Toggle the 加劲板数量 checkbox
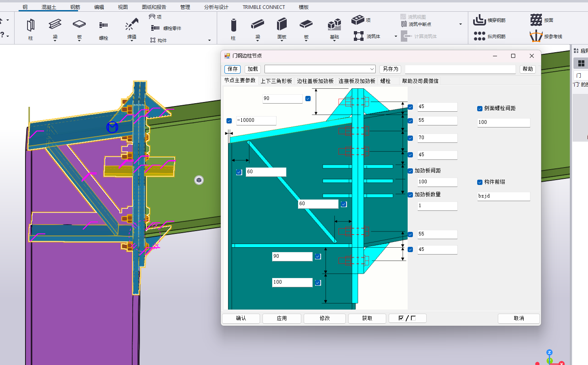This screenshot has height=365, width=588. [x=410, y=195]
